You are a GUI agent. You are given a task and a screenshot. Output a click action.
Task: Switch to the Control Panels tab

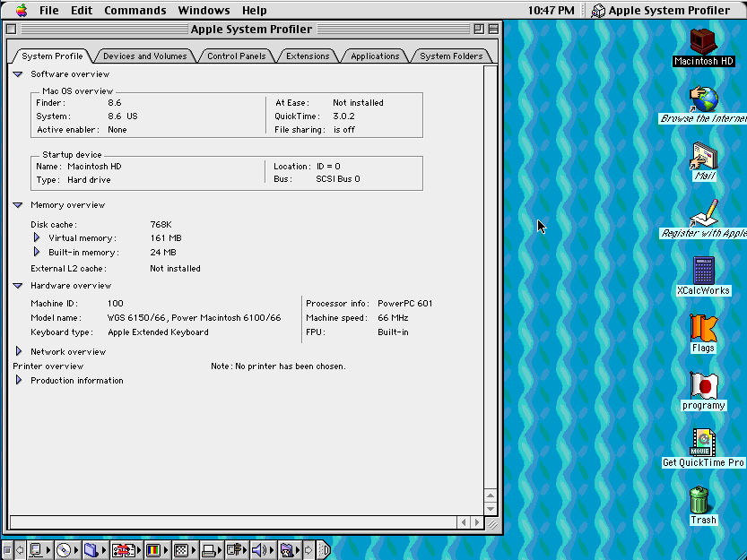point(237,56)
